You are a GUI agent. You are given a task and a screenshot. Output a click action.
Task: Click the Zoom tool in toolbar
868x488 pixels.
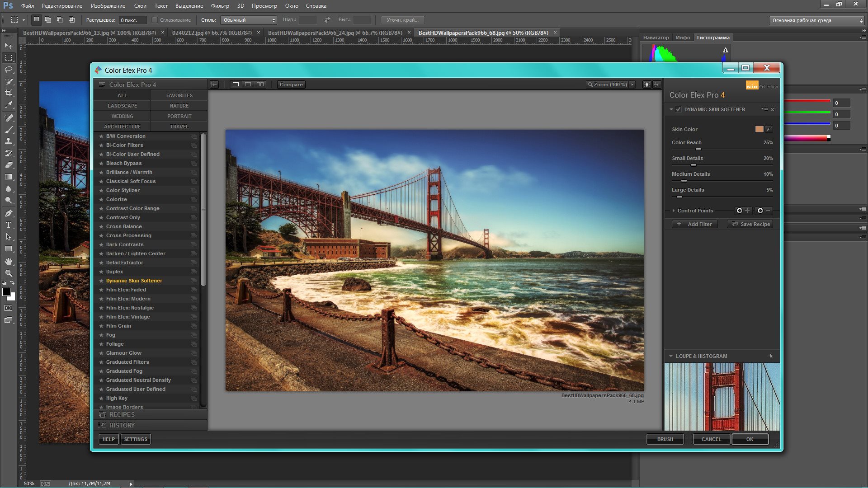(x=8, y=273)
